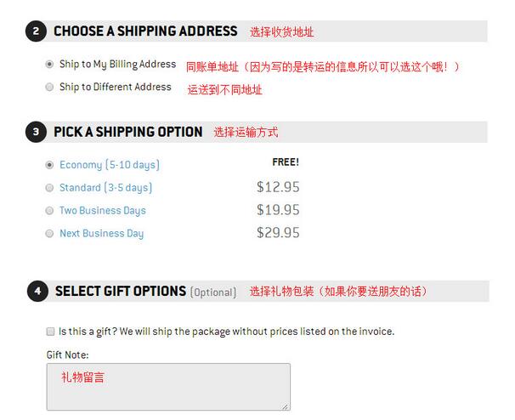Choose Two Business Days shipping radio
Image resolution: width=515 pixels, height=420 pixels.
click(x=49, y=210)
